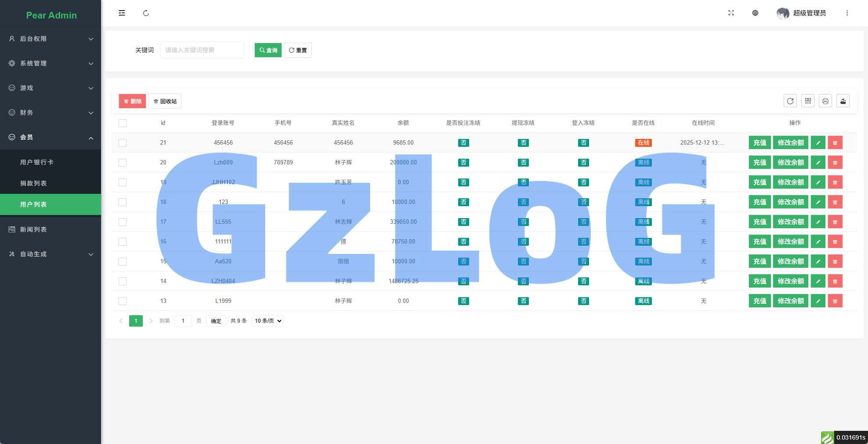Tick the select-all checkbox in the table header
868x444 pixels.
click(123, 123)
